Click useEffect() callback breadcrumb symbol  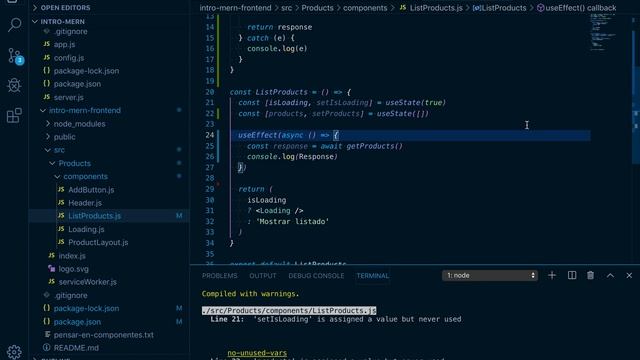(x=580, y=8)
